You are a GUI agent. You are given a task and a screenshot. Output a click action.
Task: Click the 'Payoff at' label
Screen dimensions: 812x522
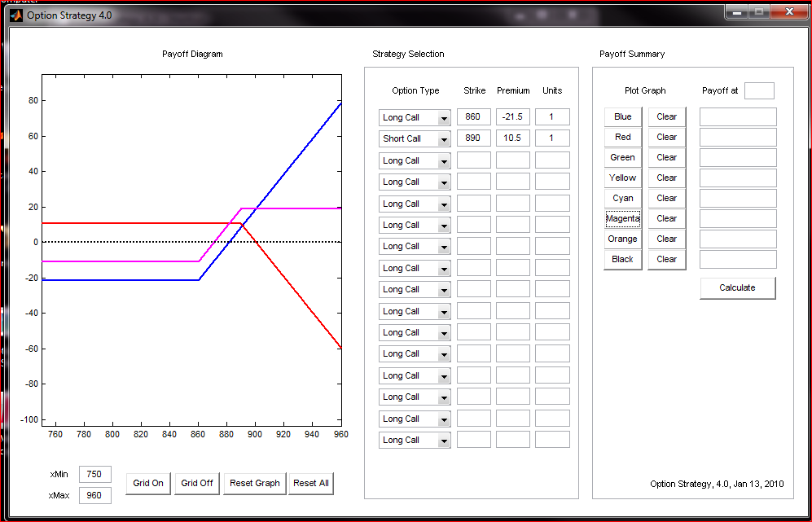tap(720, 90)
